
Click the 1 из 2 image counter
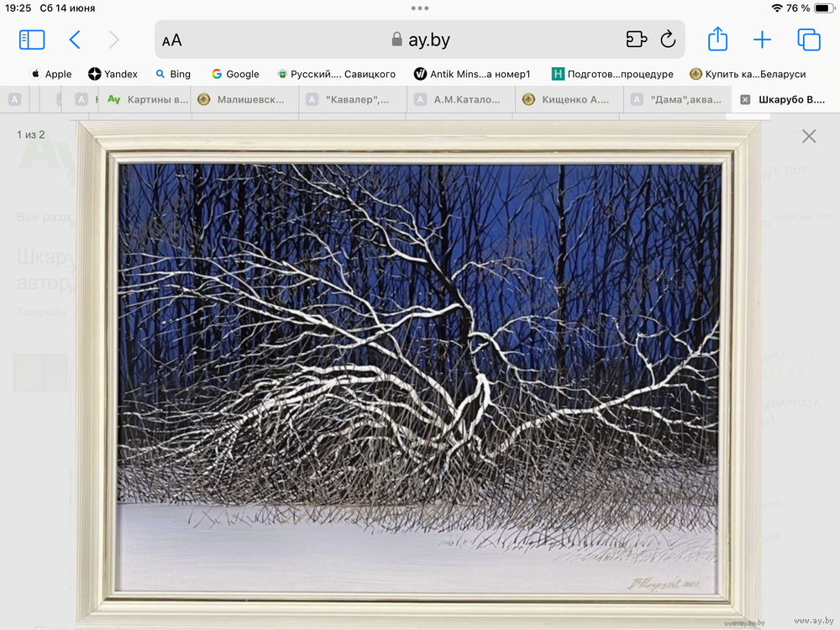coord(30,134)
